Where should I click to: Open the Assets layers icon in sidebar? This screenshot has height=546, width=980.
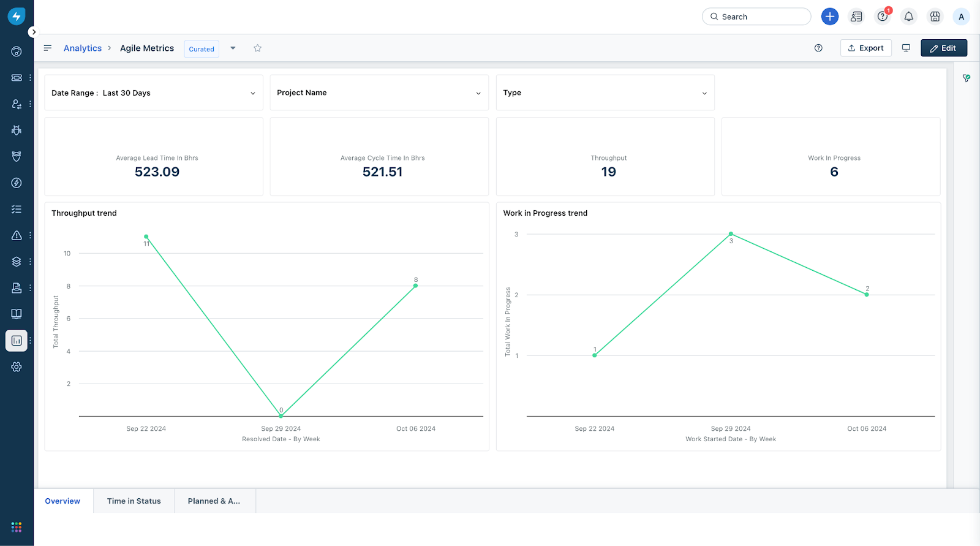pos(17,262)
